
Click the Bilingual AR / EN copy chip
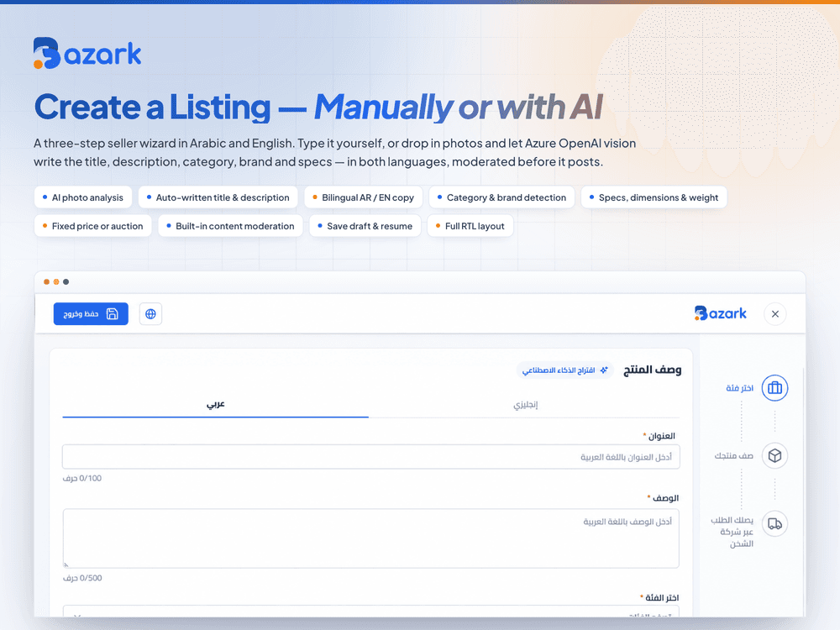pos(363,197)
